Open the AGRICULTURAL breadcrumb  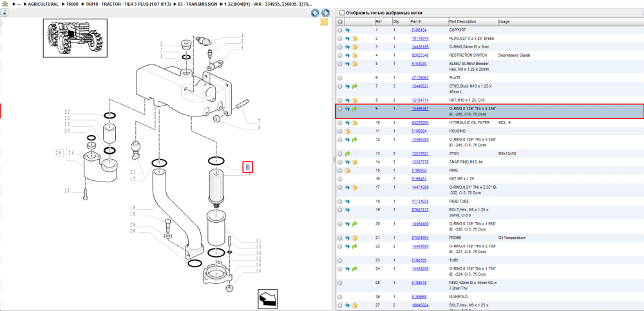[x=43, y=4]
